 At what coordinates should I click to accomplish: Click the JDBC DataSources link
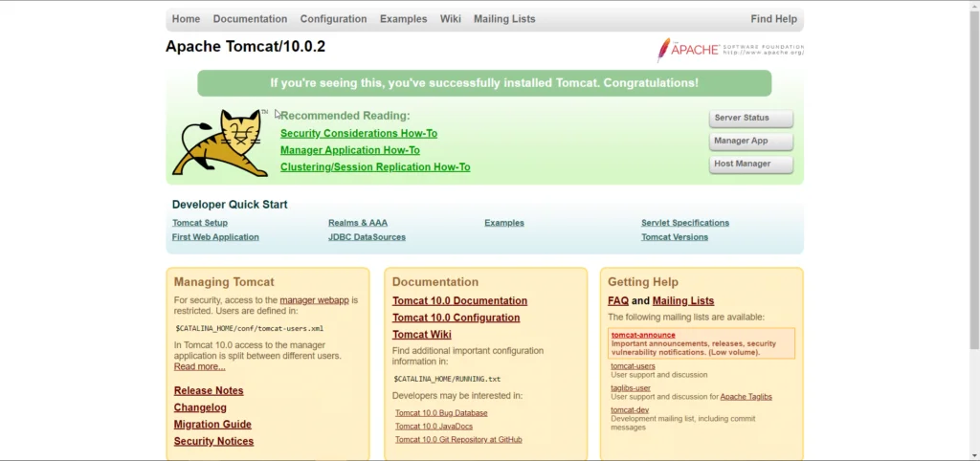coord(367,237)
